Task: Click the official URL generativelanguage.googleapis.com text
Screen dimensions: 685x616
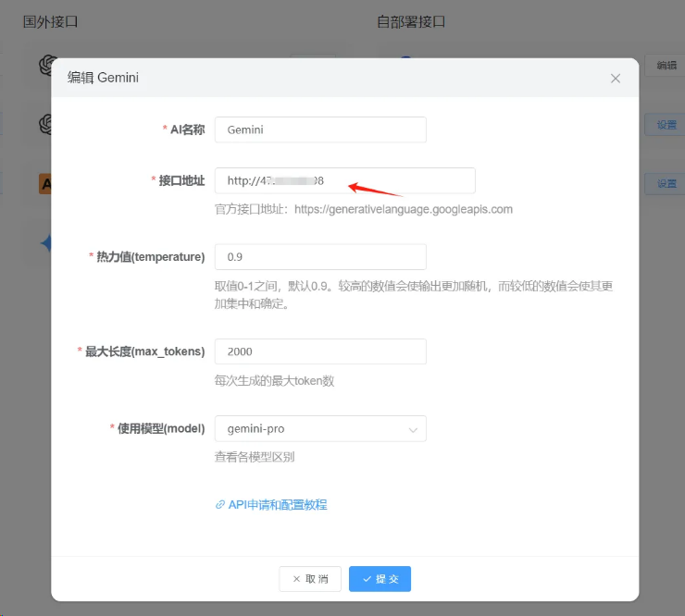Action: 404,210
